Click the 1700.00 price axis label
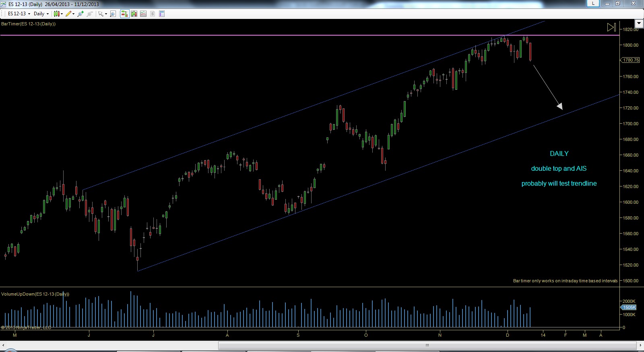644x352 pixels. 630,124
